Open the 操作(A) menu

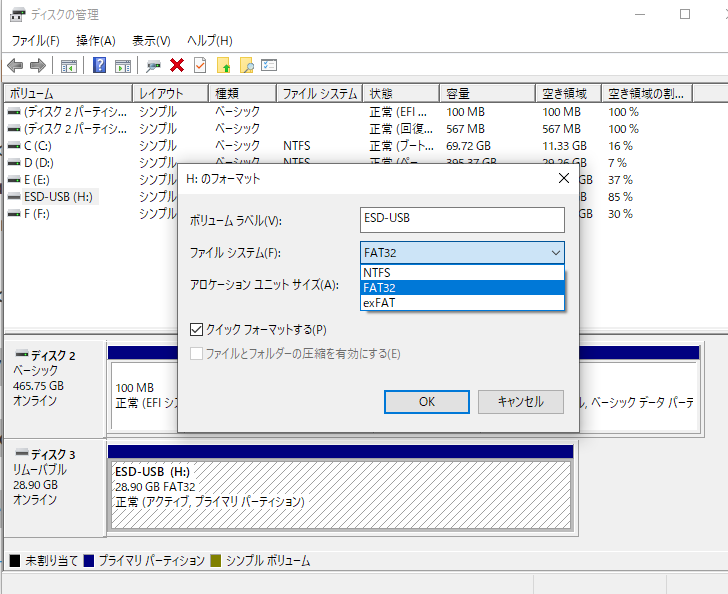96,41
